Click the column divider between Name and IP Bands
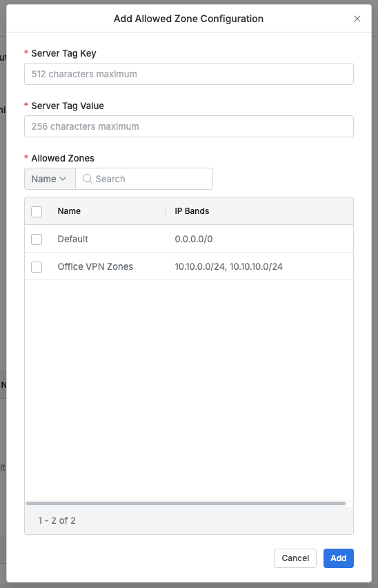378x588 pixels. (x=166, y=211)
